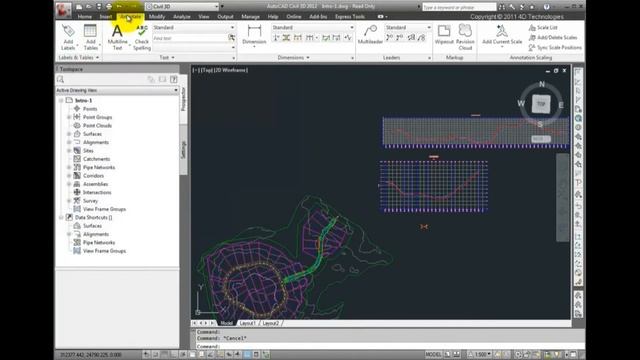
Task: Click the Help question mark icon in title bar
Action: click(x=547, y=7)
